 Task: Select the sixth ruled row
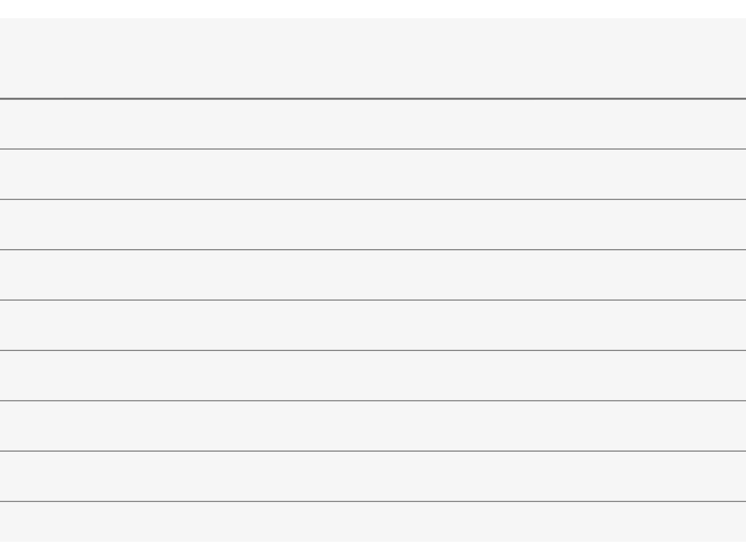[x=373, y=375]
